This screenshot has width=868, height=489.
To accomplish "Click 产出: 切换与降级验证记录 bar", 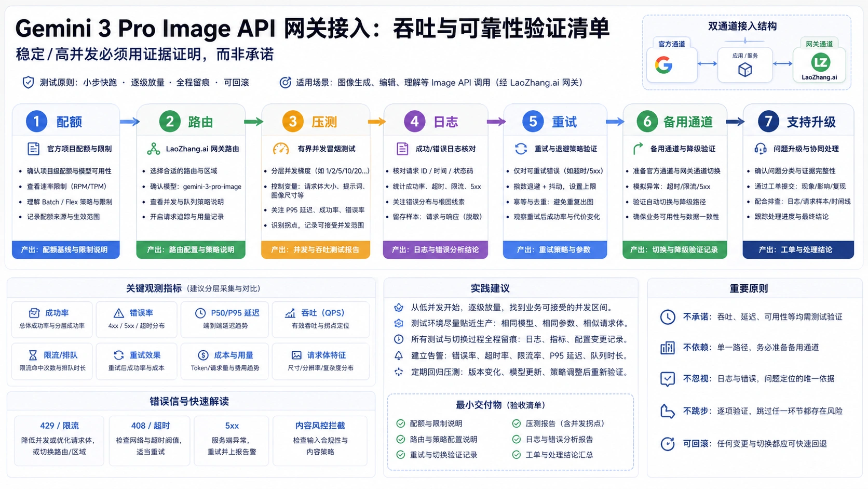I will (x=675, y=249).
